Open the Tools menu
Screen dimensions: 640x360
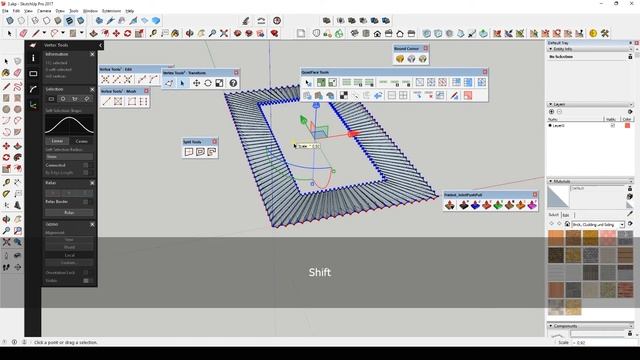tap(73, 11)
